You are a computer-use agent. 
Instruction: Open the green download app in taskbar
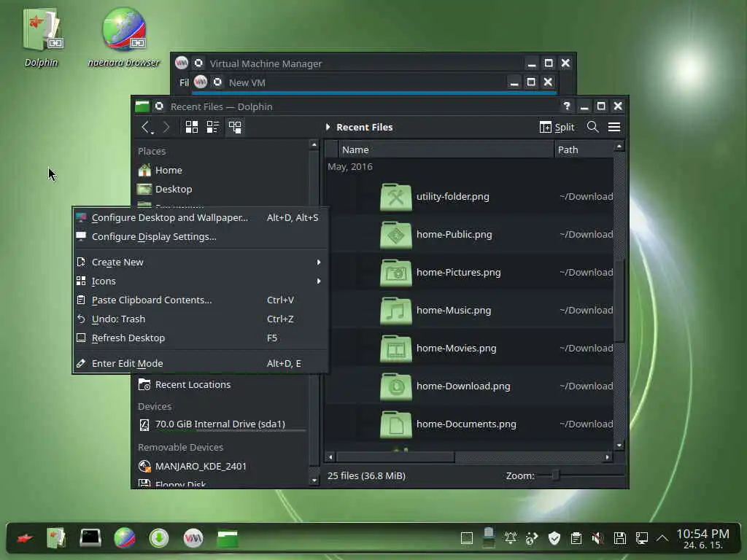point(159,539)
